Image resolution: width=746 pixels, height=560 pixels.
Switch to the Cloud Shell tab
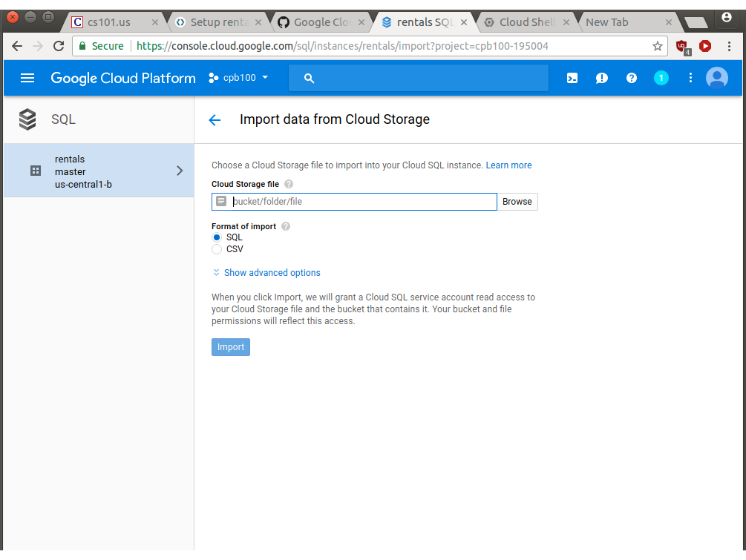(527, 22)
